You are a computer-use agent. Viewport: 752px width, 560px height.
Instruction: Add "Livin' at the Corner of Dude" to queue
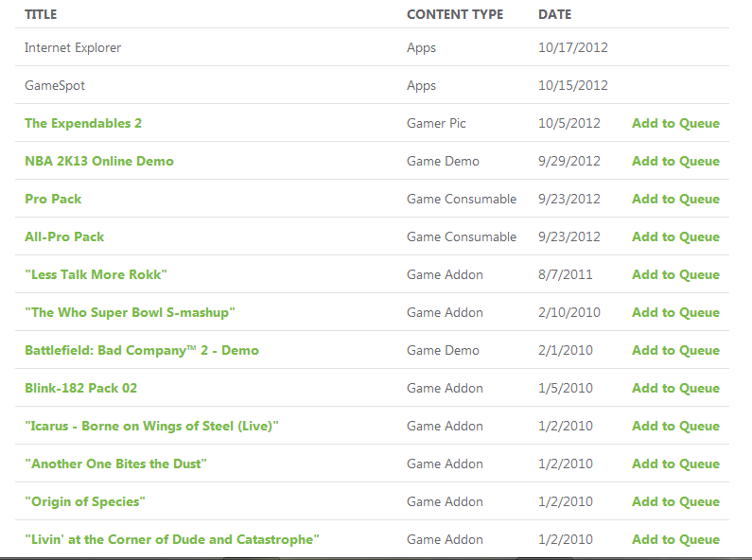point(675,540)
